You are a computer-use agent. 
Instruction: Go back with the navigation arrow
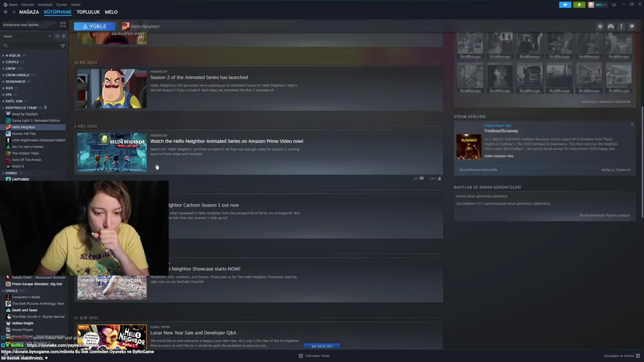[x=6, y=12]
